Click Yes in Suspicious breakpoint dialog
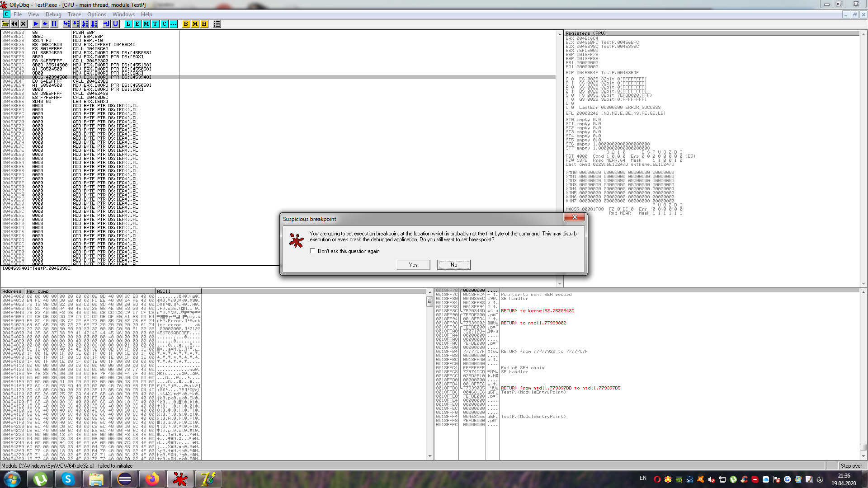This screenshot has width=868, height=488. coord(413,265)
